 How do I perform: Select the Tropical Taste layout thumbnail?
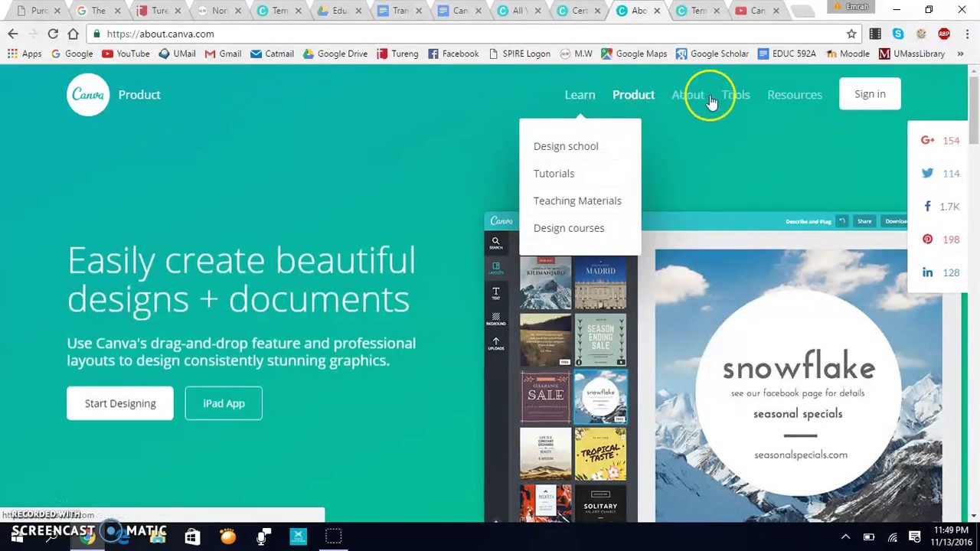[x=600, y=454]
